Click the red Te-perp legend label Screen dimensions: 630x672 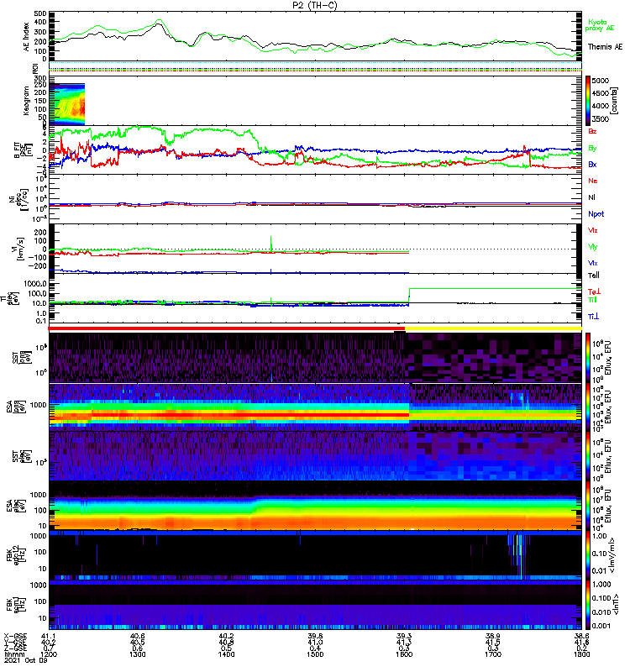click(x=594, y=291)
